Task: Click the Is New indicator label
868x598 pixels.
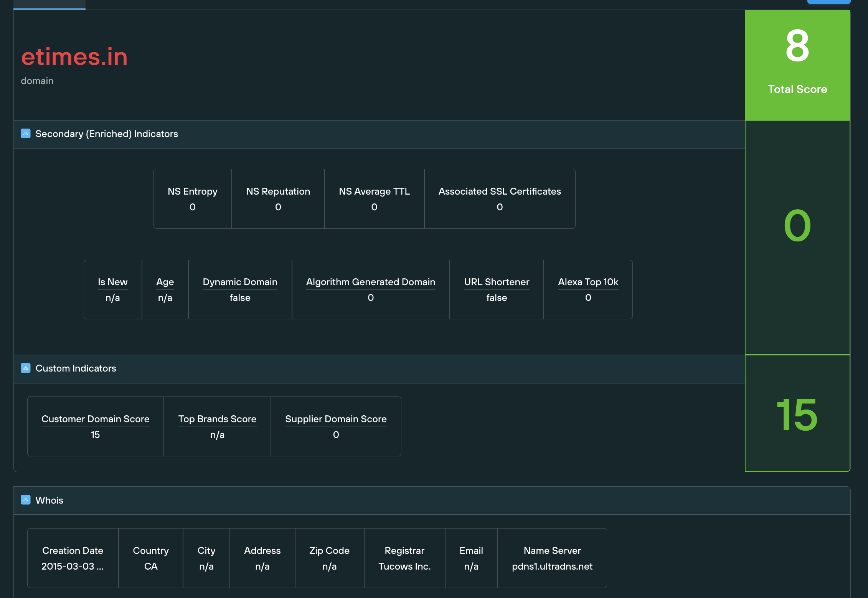Action: (112, 282)
